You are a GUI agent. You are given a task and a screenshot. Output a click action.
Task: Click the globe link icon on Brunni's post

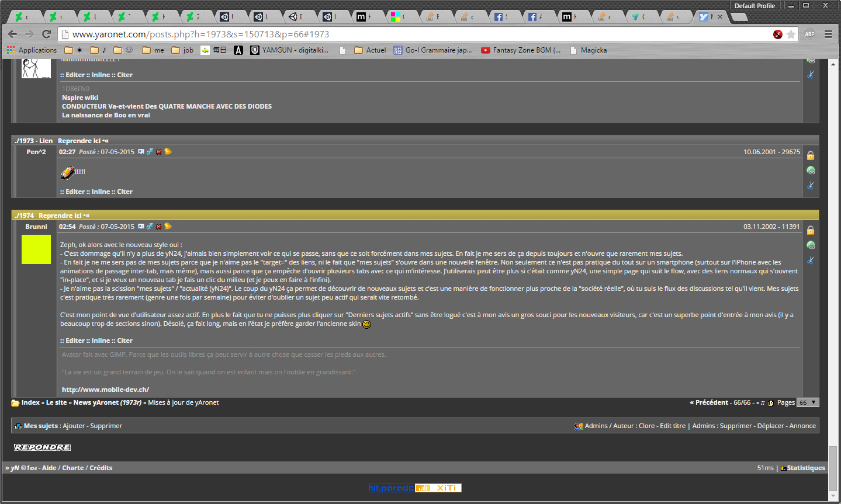pyautogui.click(x=811, y=245)
